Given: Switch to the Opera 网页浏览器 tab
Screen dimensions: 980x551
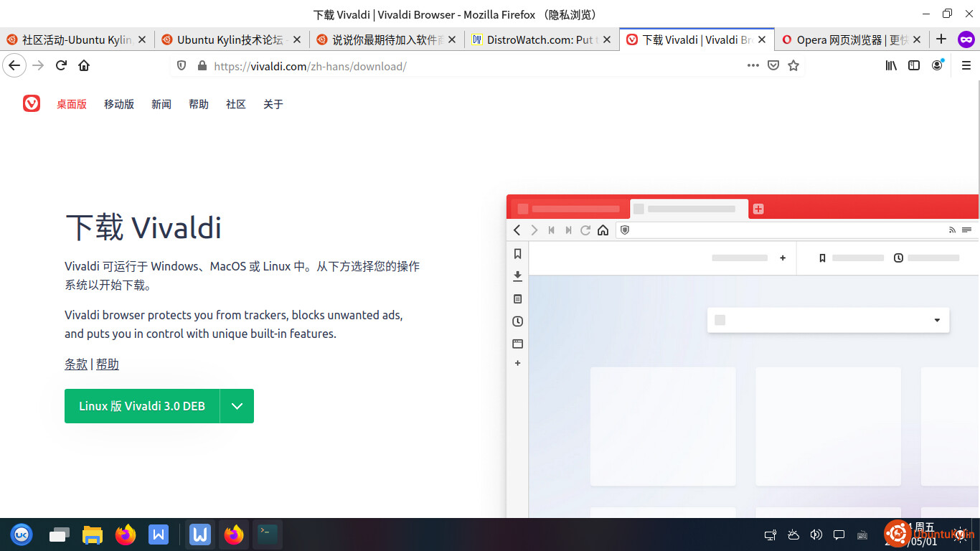Looking at the screenshot, I should [847, 40].
